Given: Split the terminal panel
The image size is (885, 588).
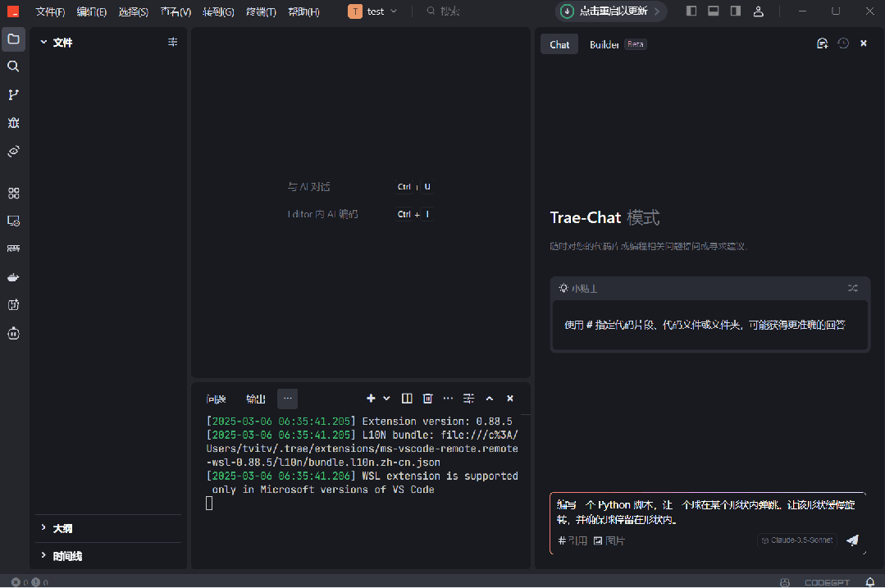Looking at the screenshot, I should tap(407, 399).
